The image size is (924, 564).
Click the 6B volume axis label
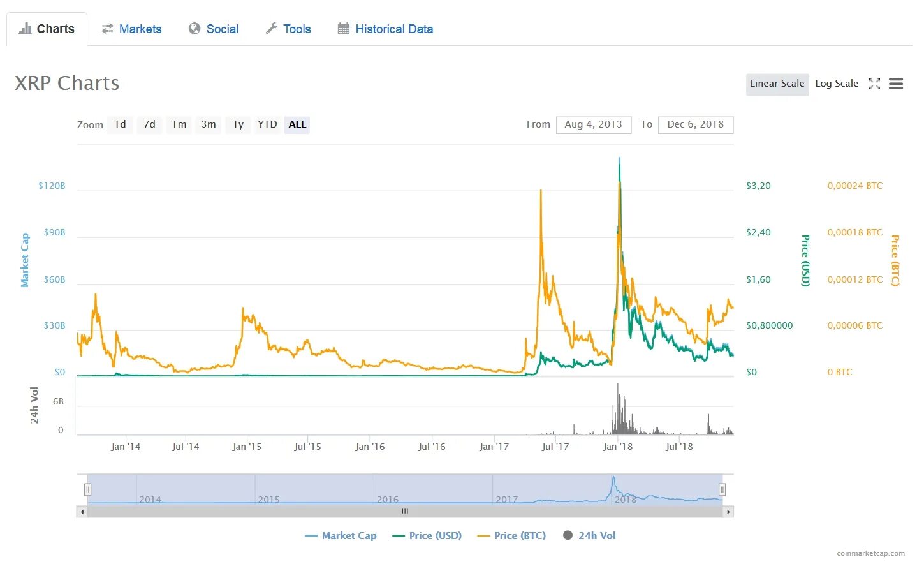click(x=58, y=401)
